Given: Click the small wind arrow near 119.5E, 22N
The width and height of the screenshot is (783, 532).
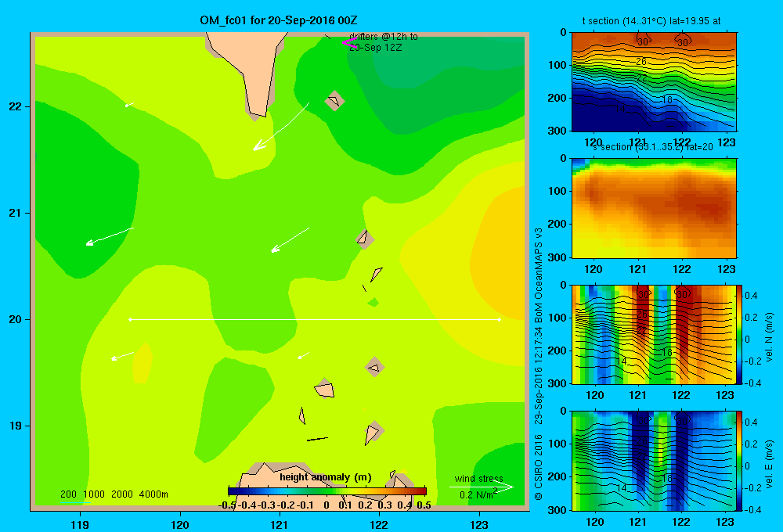Looking at the screenshot, I should pos(129,105).
